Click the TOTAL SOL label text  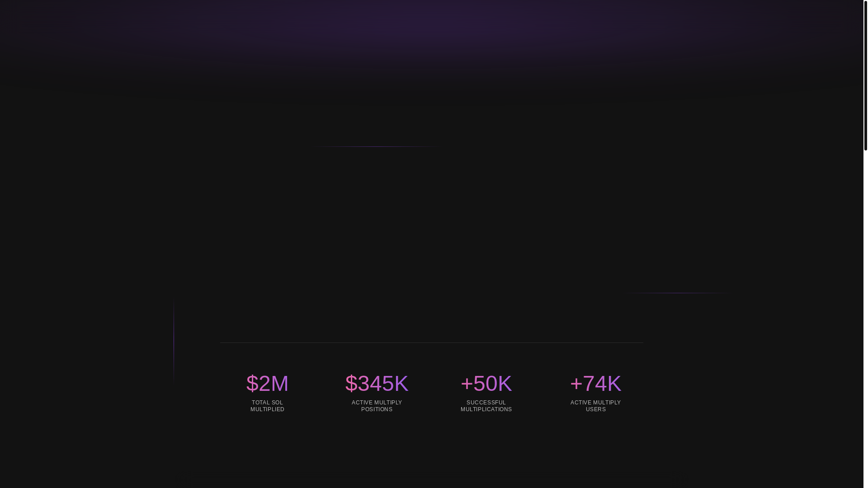(x=267, y=403)
